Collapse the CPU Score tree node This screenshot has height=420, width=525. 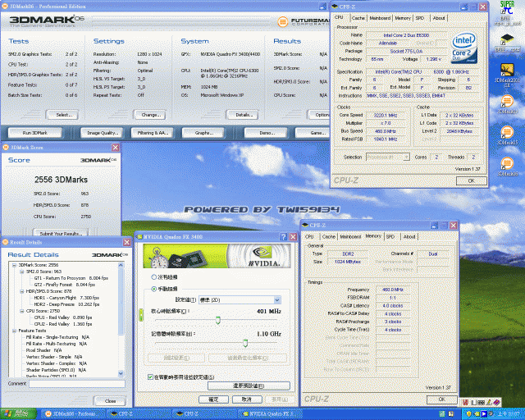(22, 311)
